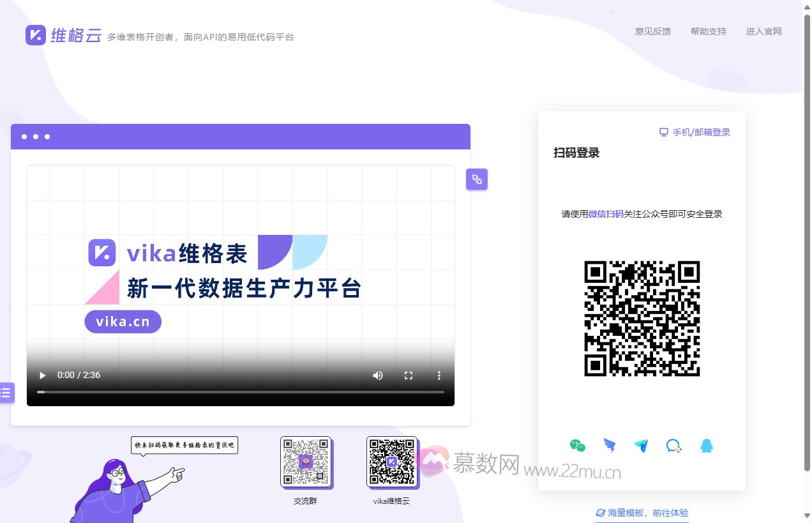Click the 进入官网 link

(763, 31)
